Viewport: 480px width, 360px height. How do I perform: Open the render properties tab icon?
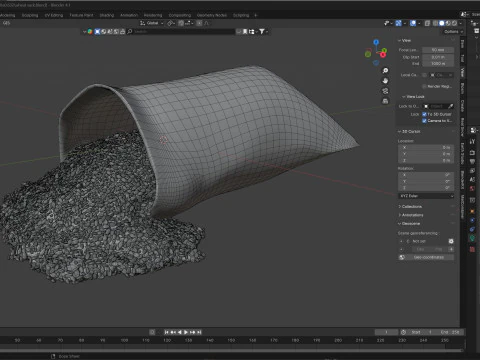point(472,152)
